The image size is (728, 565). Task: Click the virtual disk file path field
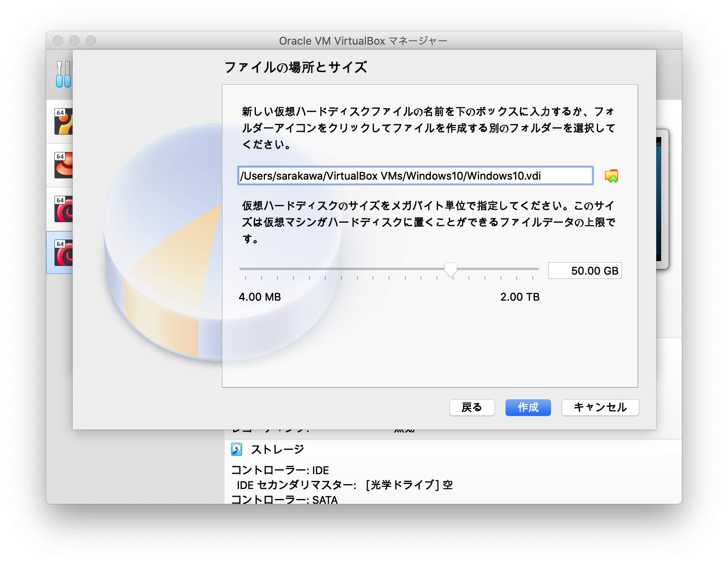(x=415, y=176)
